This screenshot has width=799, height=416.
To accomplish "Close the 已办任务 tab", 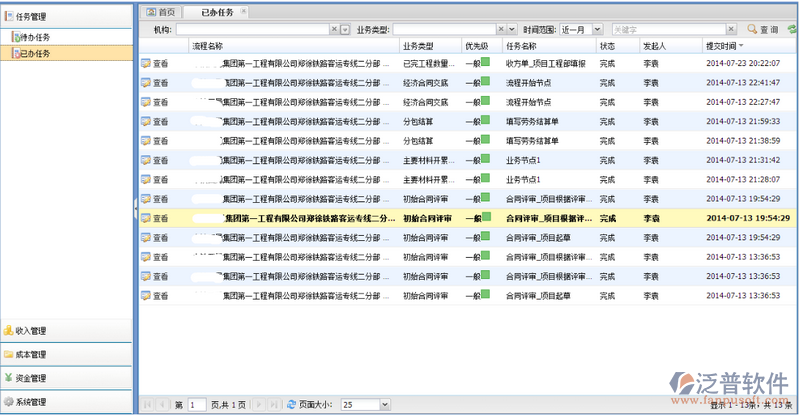I will tap(243, 12).
